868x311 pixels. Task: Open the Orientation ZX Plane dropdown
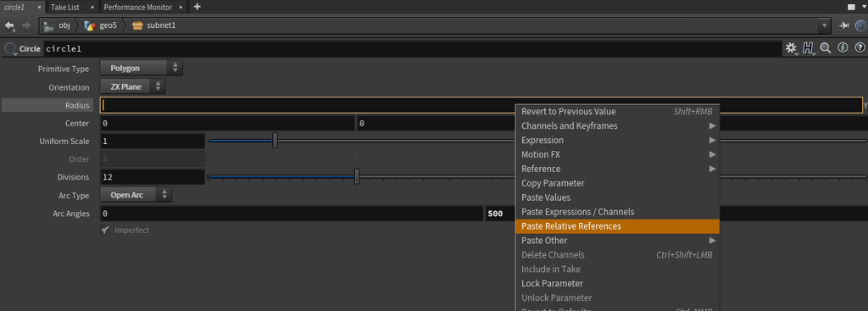tap(133, 87)
